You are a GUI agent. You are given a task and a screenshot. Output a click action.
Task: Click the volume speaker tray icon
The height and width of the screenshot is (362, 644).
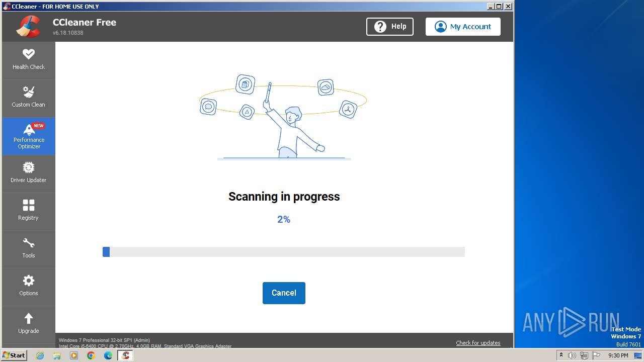572,355
